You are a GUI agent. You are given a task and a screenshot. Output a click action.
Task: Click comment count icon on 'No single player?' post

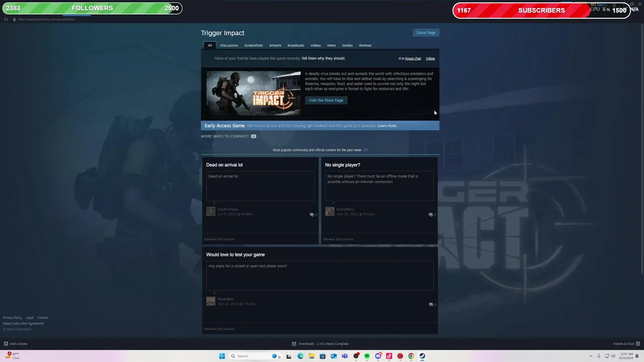pos(431,215)
